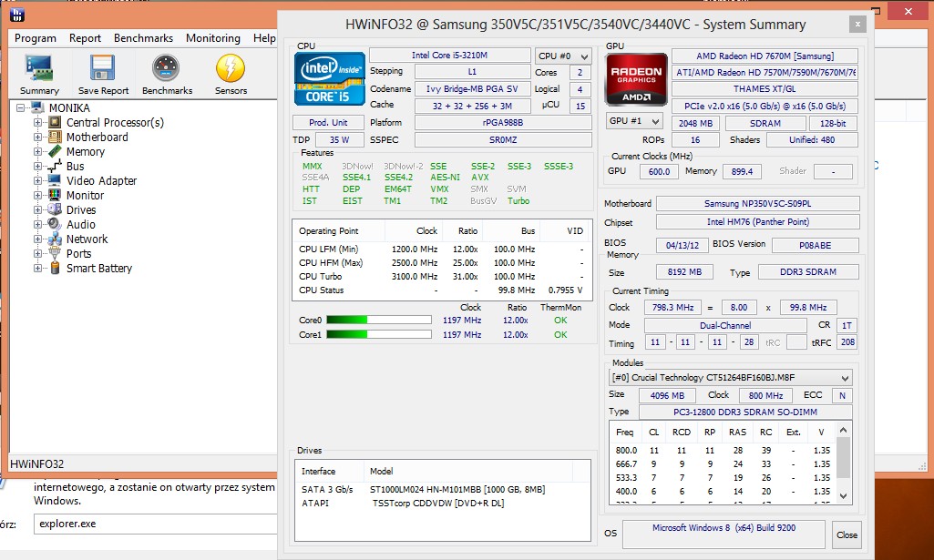Click the Dual-Channel mode field
The width and height of the screenshot is (934, 560).
pos(725,325)
